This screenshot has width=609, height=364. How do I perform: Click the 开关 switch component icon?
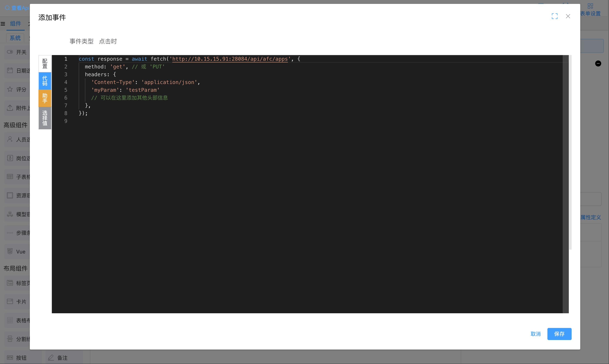point(10,52)
